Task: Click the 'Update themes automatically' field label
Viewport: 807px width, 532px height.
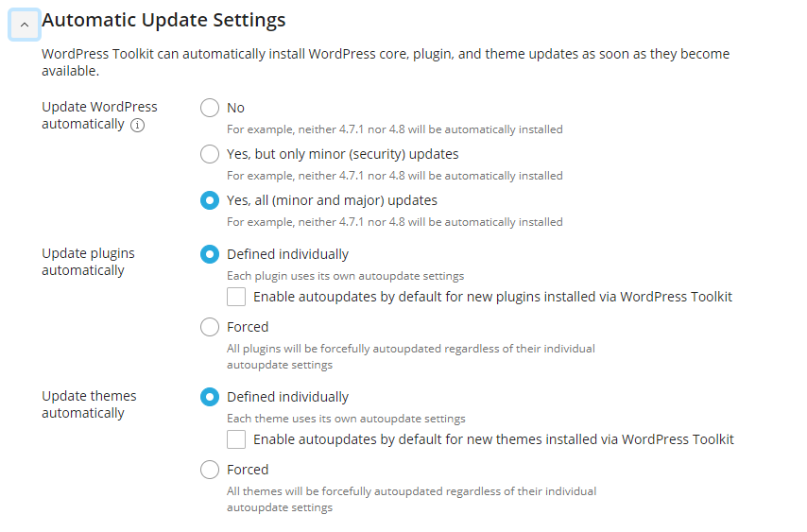Action: click(x=89, y=403)
